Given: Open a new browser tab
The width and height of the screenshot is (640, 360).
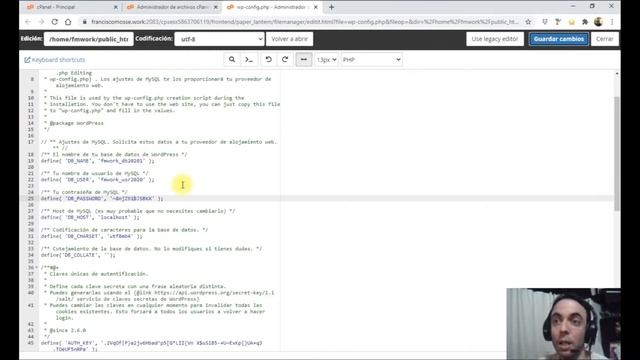Looking at the screenshot, I should pyautogui.click(x=331, y=7).
